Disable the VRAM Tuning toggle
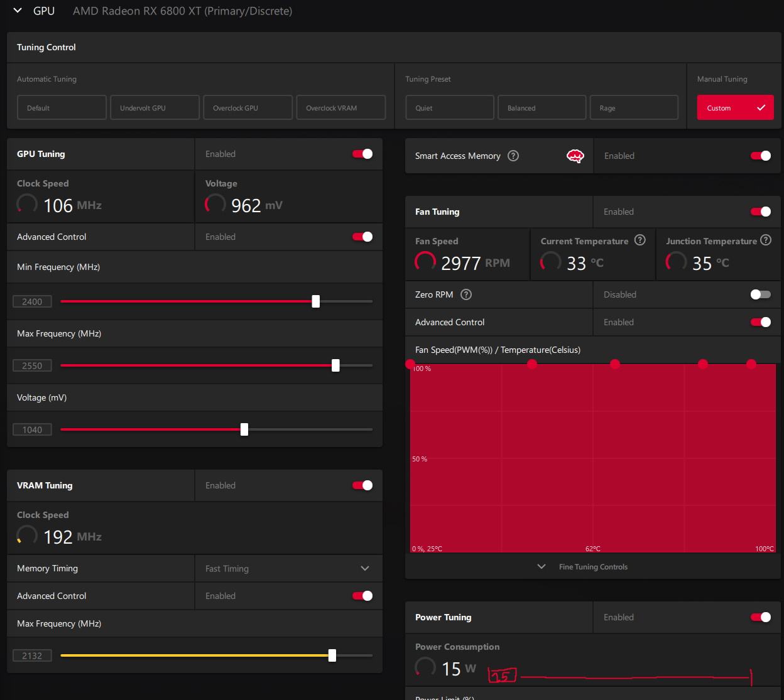This screenshot has width=784, height=700. tap(362, 485)
